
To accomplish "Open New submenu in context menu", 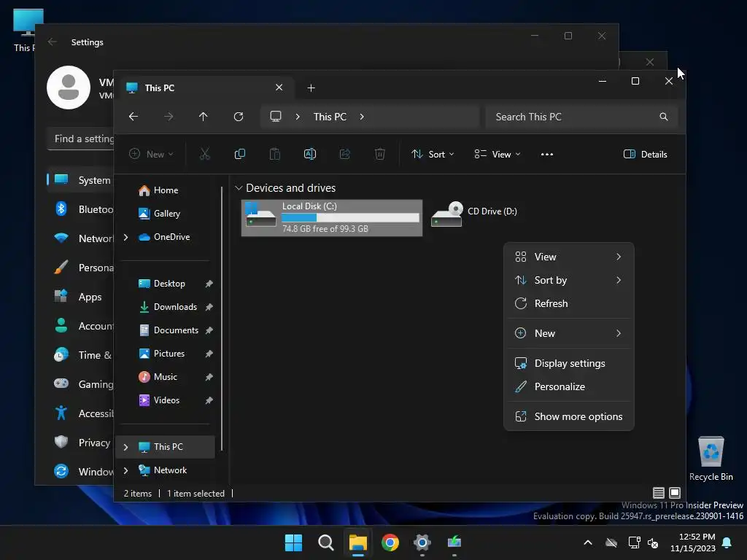I will click(569, 333).
